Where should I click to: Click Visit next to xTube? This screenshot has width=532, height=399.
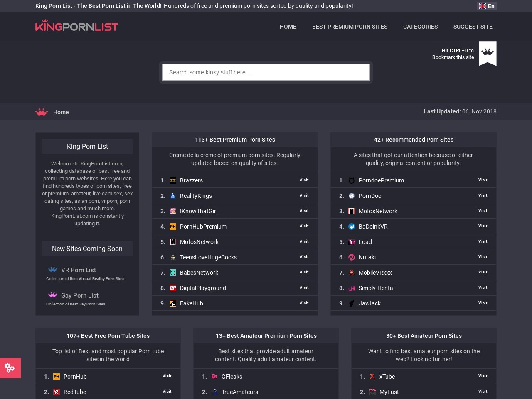tap(483, 376)
